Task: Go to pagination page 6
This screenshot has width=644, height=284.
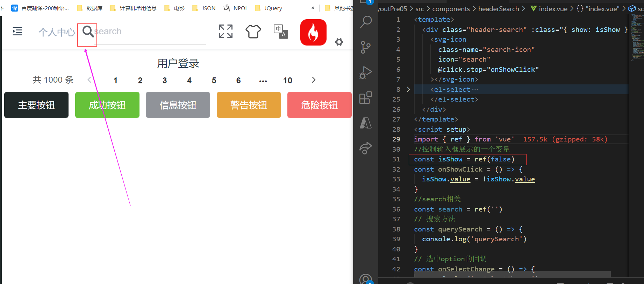Action: (x=238, y=81)
